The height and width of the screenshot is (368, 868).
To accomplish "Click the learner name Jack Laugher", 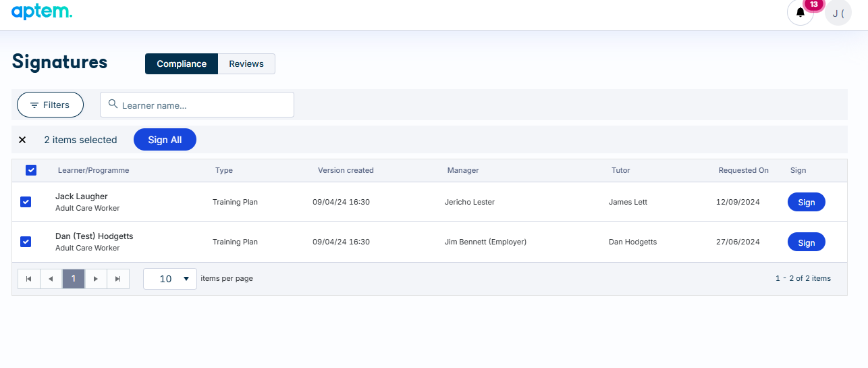I will [x=82, y=196].
